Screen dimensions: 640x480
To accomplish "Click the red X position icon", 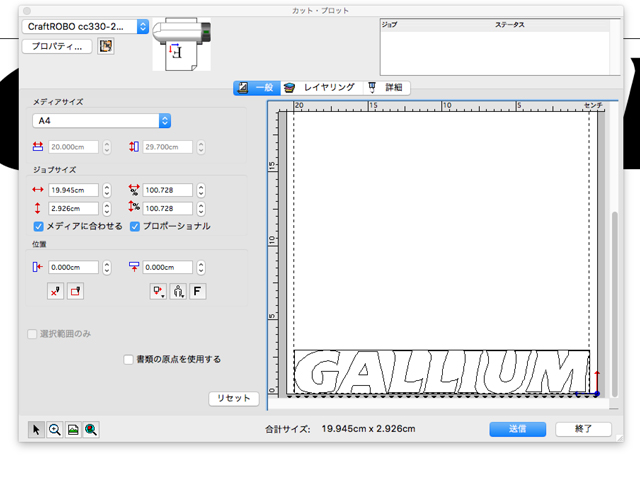I will 56,291.
